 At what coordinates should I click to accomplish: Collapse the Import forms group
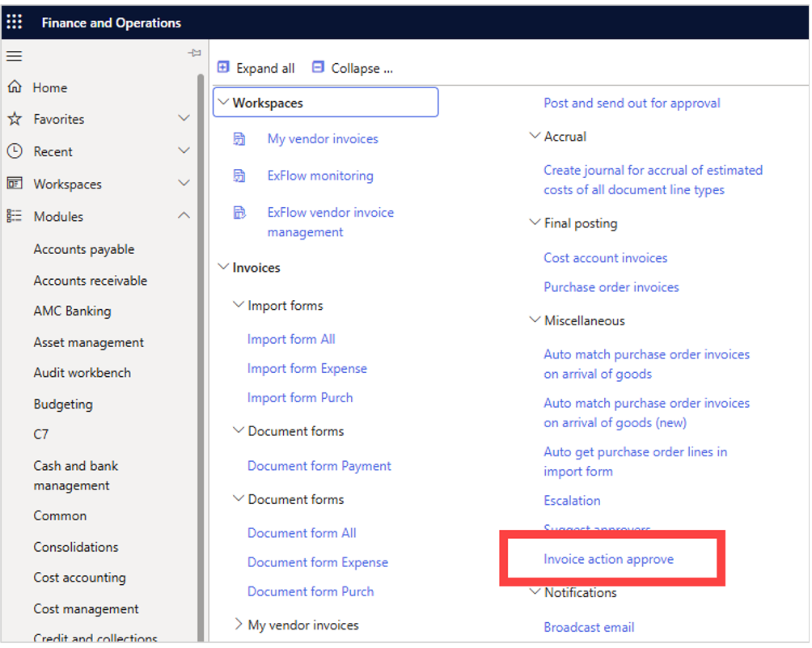pos(239,305)
